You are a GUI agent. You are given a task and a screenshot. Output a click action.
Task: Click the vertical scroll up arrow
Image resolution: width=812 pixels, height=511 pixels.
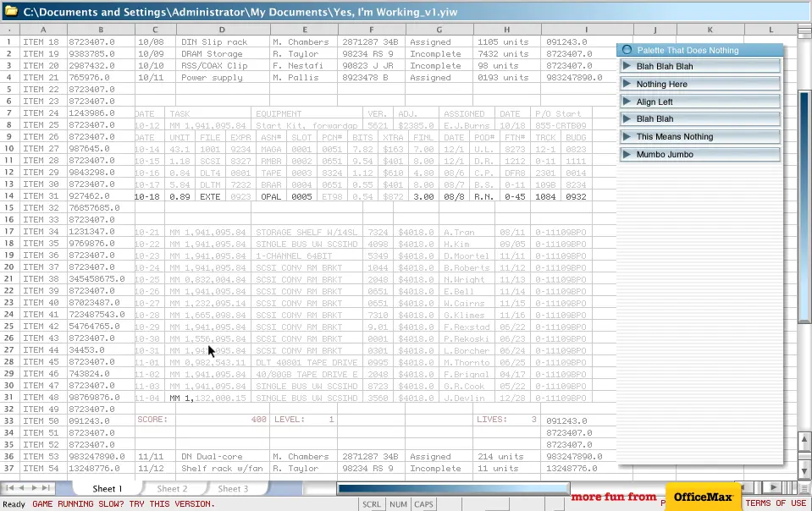coord(804,440)
